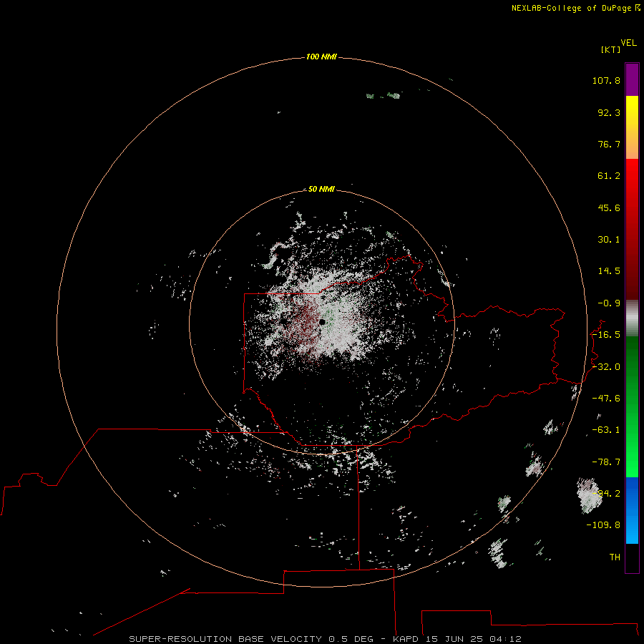Image resolution: width=644 pixels, height=644 pixels.
Task: Click the [KT] units label
Action: pyautogui.click(x=611, y=49)
